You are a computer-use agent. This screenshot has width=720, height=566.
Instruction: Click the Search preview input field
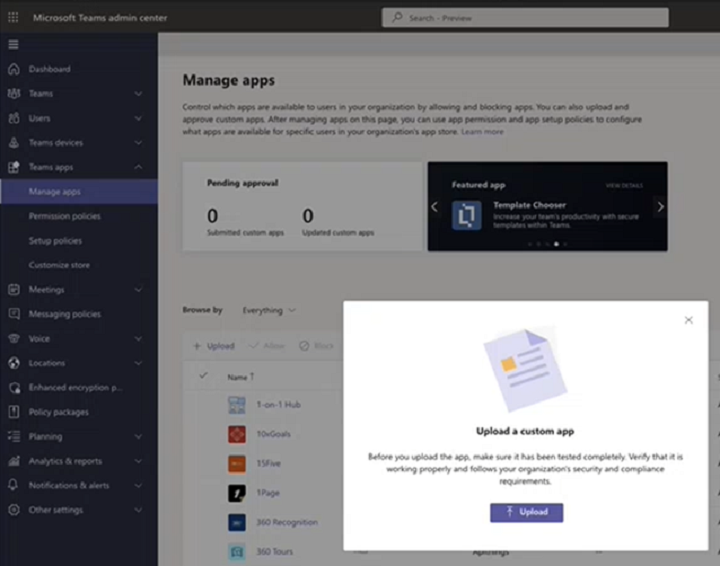click(525, 18)
